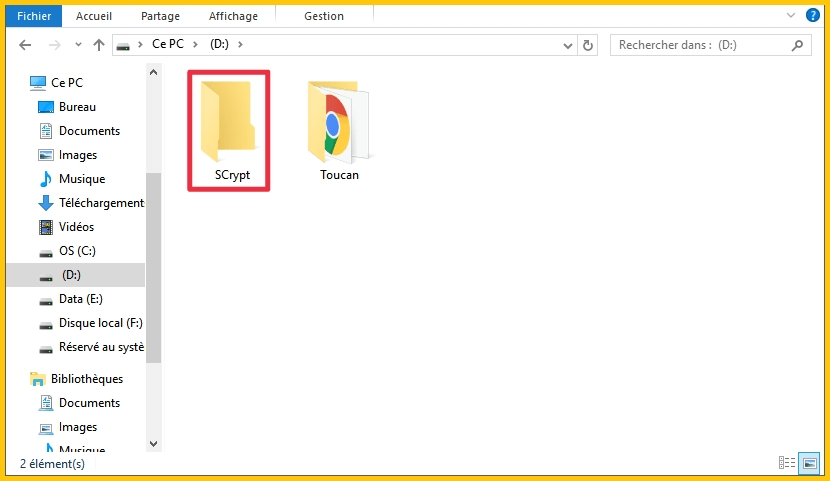Open Documents under Ce PC
This screenshot has width=830, height=481.
pos(89,131)
